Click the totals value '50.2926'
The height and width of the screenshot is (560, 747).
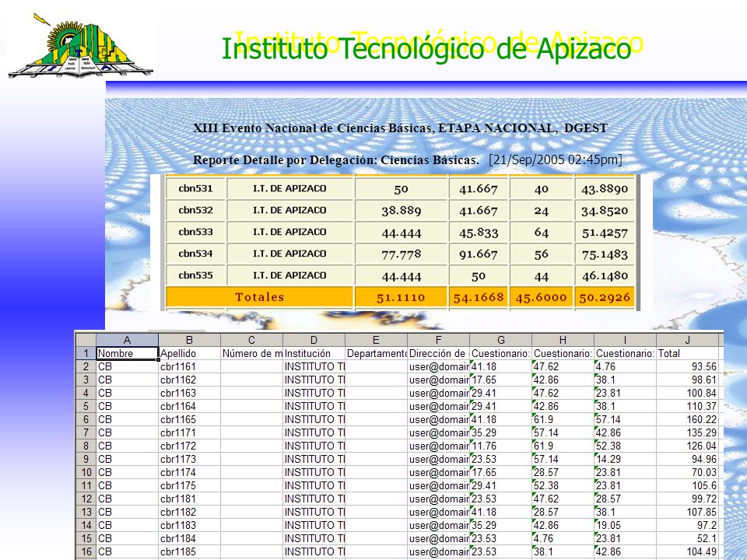605,298
